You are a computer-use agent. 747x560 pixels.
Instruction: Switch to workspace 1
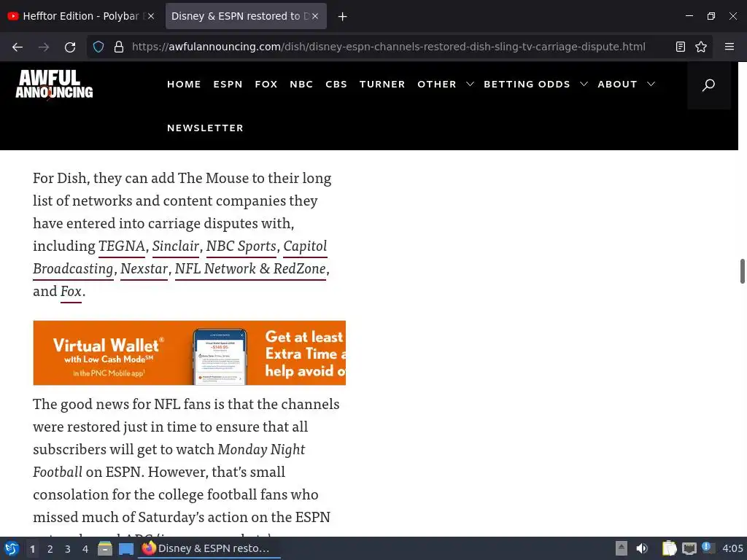[32, 549]
